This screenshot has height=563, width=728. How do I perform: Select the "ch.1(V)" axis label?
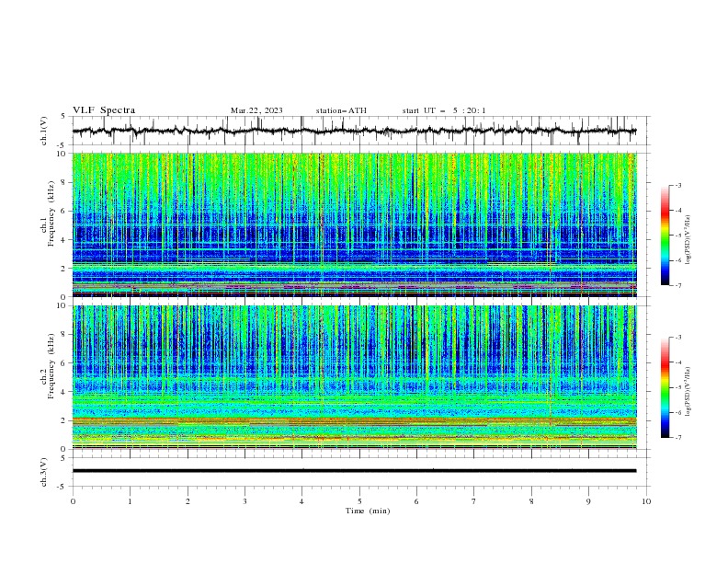click(44, 131)
